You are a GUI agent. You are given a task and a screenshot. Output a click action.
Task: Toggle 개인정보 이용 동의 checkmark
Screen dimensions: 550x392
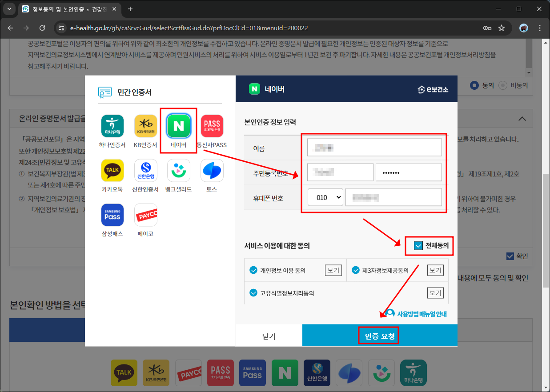click(253, 270)
